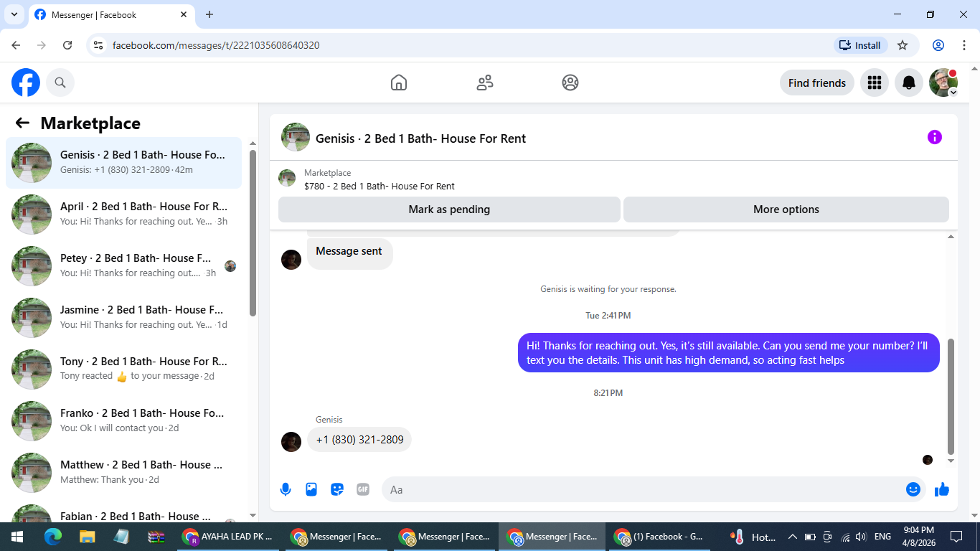Select the Messenger | Facebook tab
980x551 pixels.
(110, 15)
